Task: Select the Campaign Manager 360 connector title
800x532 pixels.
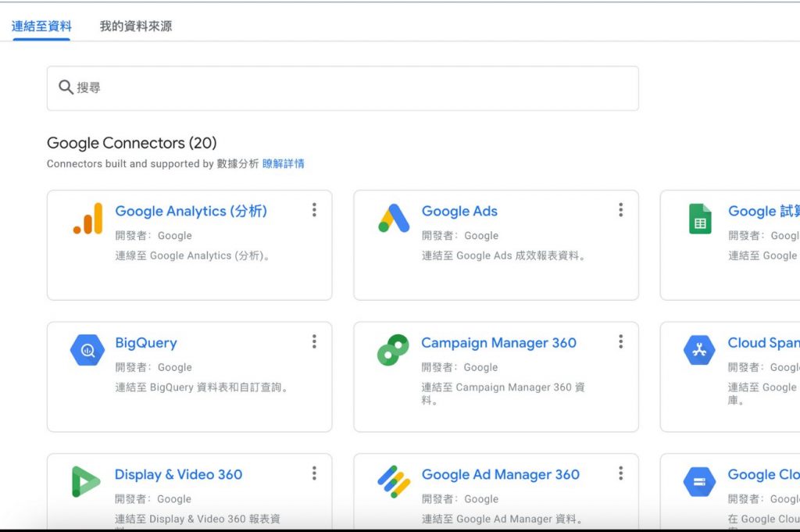Action: point(499,343)
